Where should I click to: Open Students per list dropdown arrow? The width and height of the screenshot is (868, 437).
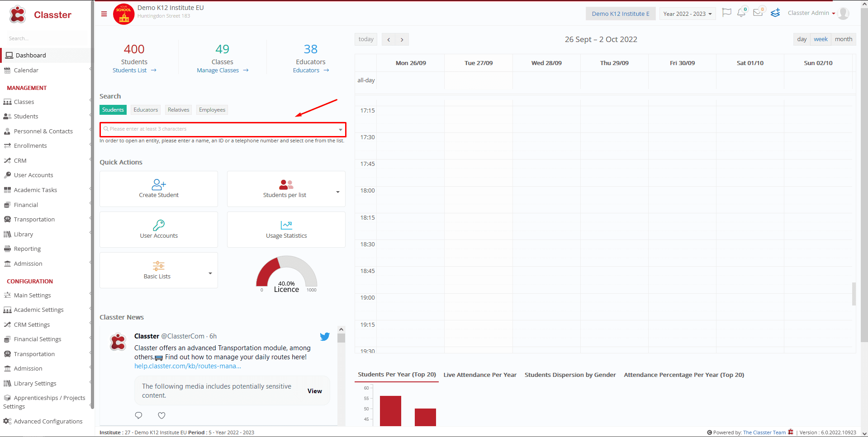coord(338,192)
